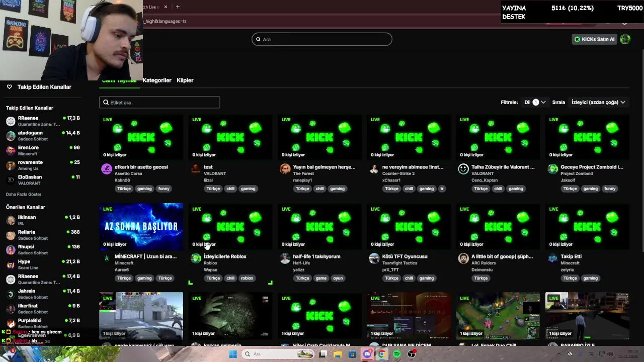The height and width of the screenshot is (362, 644).
Task: Click Önerilen Kanallar heading
Action: tap(26, 207)
